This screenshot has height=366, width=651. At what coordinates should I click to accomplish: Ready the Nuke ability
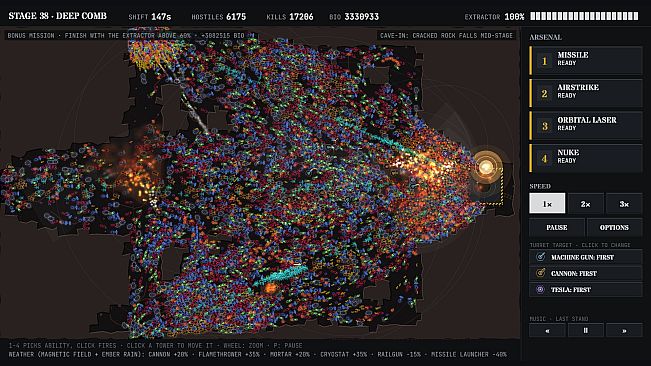pos(586,158)
